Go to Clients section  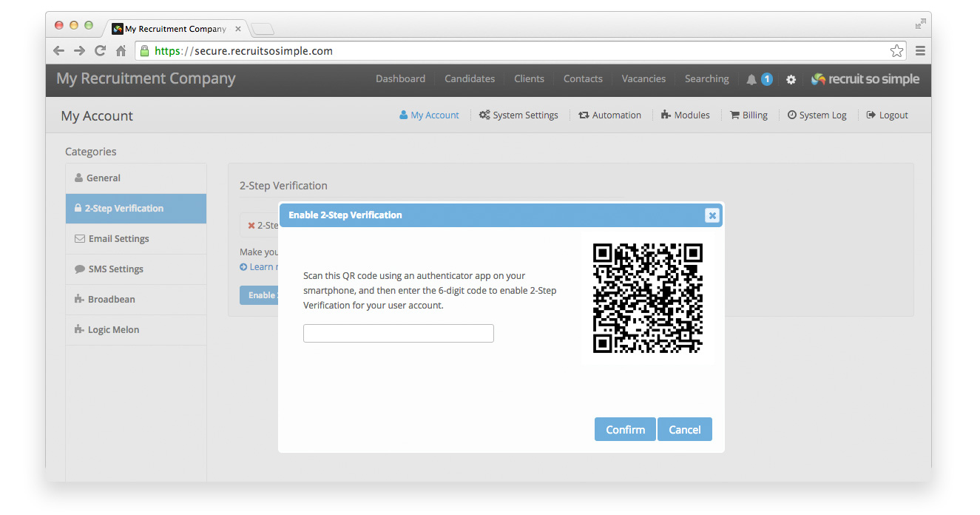point(529,78)
